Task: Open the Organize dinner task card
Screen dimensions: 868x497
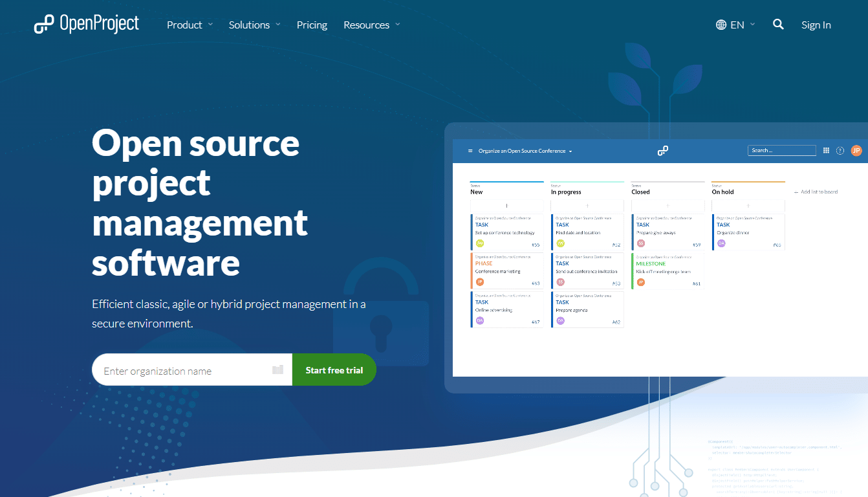Action: point(748,232)
